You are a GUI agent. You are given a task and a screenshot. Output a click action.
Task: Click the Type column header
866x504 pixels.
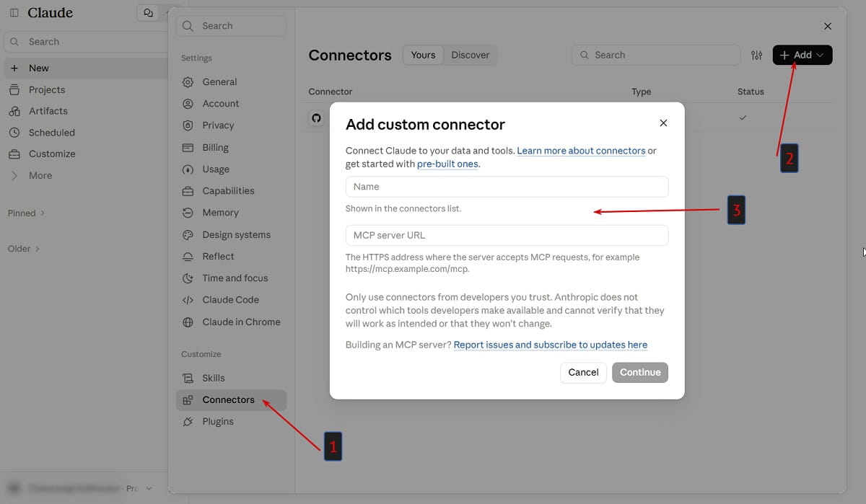[642, 92]
